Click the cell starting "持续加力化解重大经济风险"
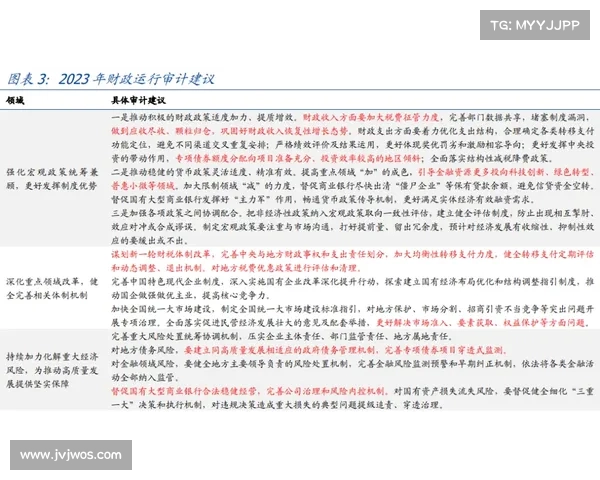Screen dimensions: 600x480 (x=52, y=371)
